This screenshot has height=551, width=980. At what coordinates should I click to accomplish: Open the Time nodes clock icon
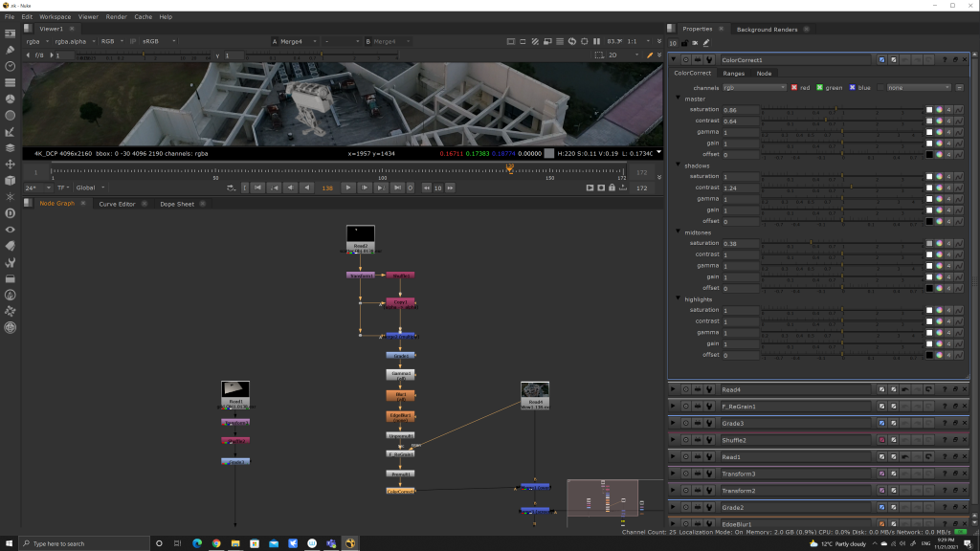tap(11, 65)
